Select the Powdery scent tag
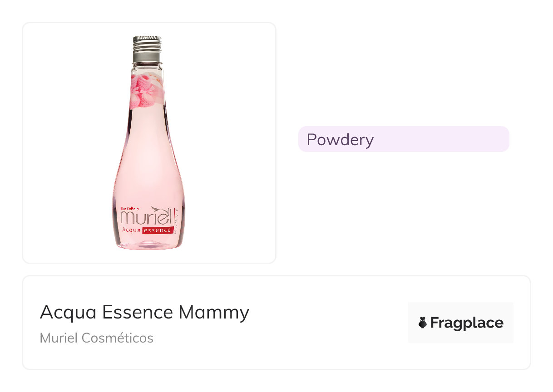Screen dimensions: 553x392 click(340, 139)
